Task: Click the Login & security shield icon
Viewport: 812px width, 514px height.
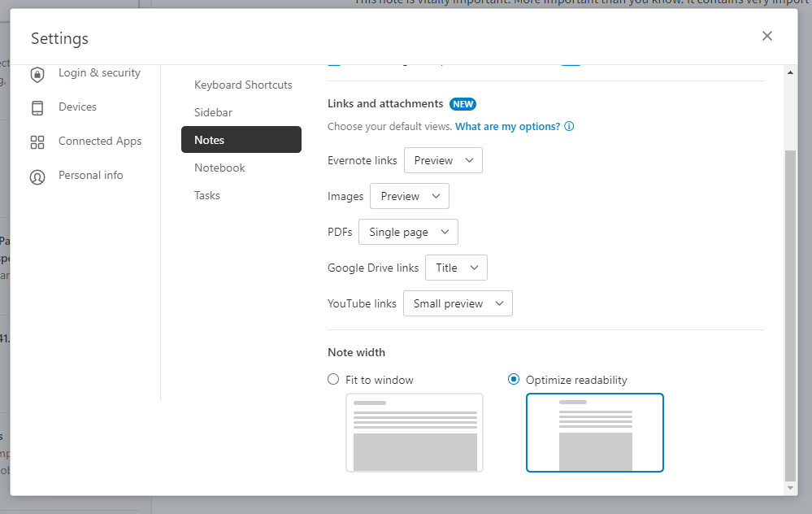Action: [x=37, y=74]
